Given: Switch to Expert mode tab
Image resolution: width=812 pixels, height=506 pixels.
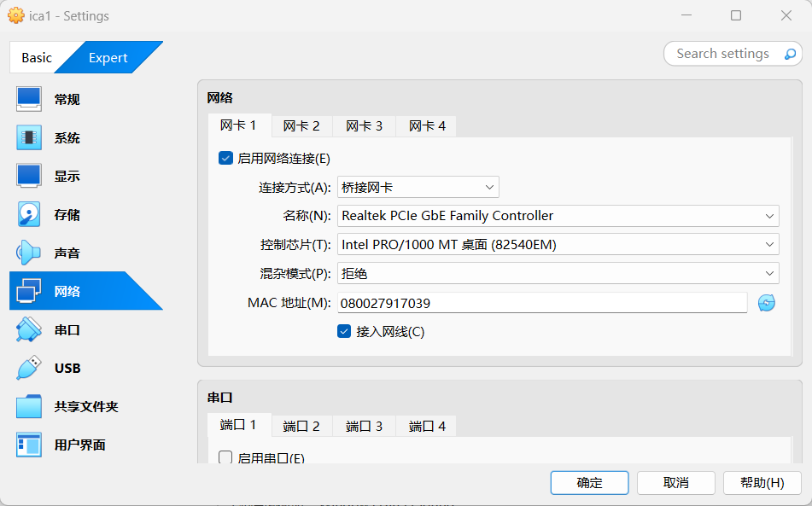Looking at the screenshot, I should point(108,57).
